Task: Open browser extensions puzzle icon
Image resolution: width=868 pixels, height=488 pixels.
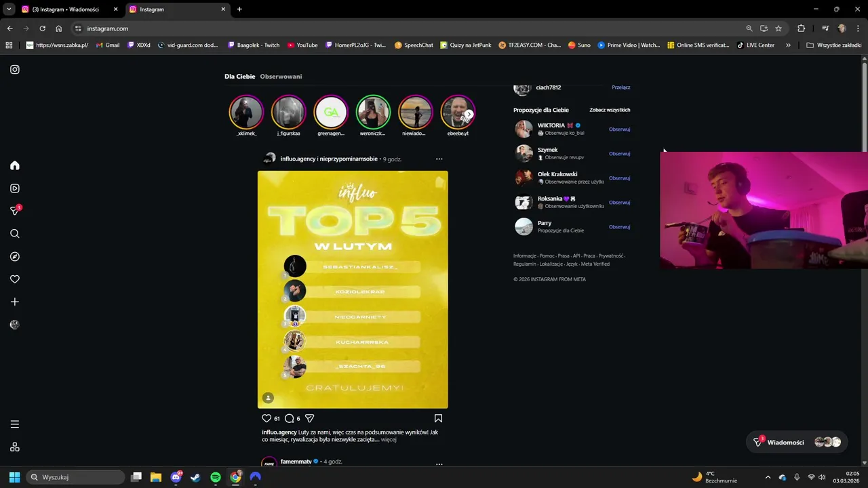Action: tap(801, 28)
